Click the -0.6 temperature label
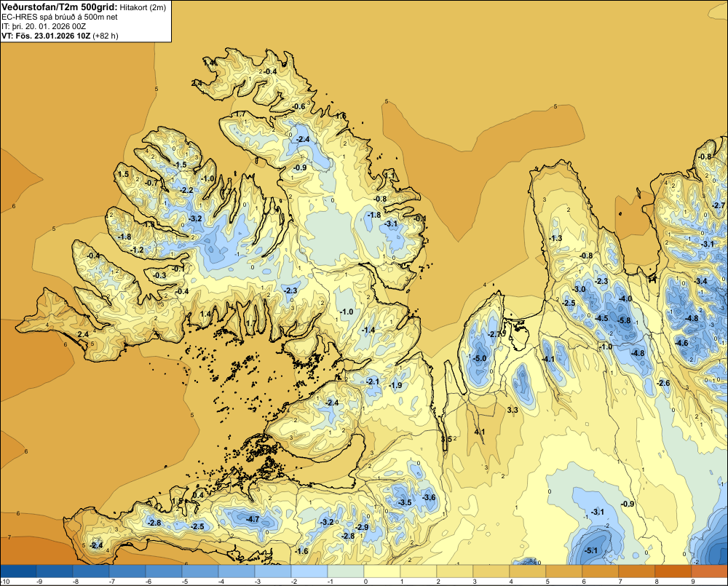Image resolution: width=728 pixels, height=586 pixels. click(x=298, y=106)
